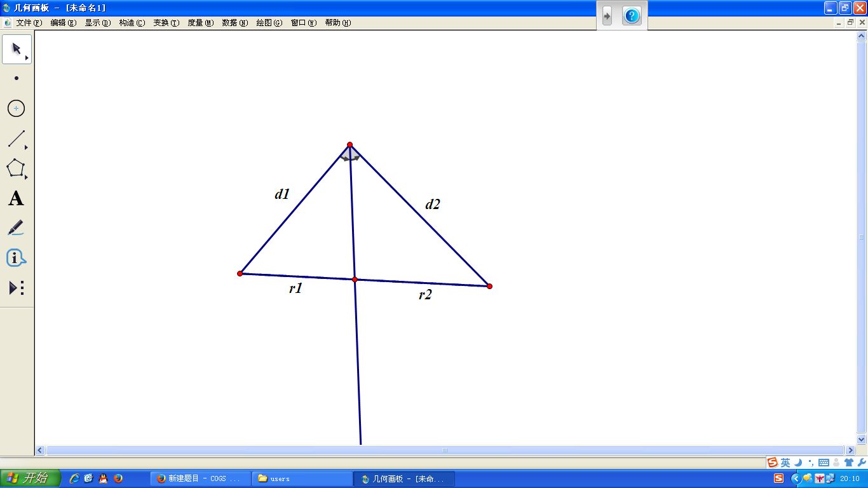Expand the Straightedge tool variants flyout
This screenshot has width=868, height=488.
tap(27, 147)
